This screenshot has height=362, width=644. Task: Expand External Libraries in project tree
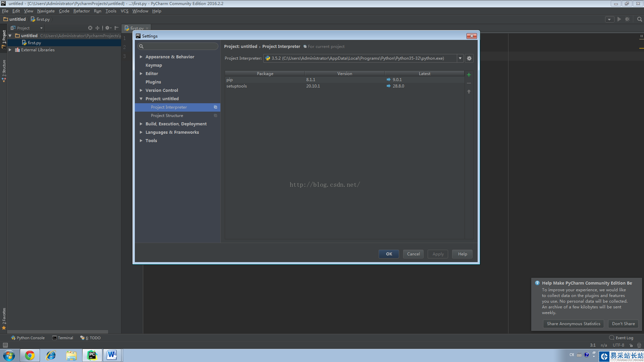(x=10, y=50)
